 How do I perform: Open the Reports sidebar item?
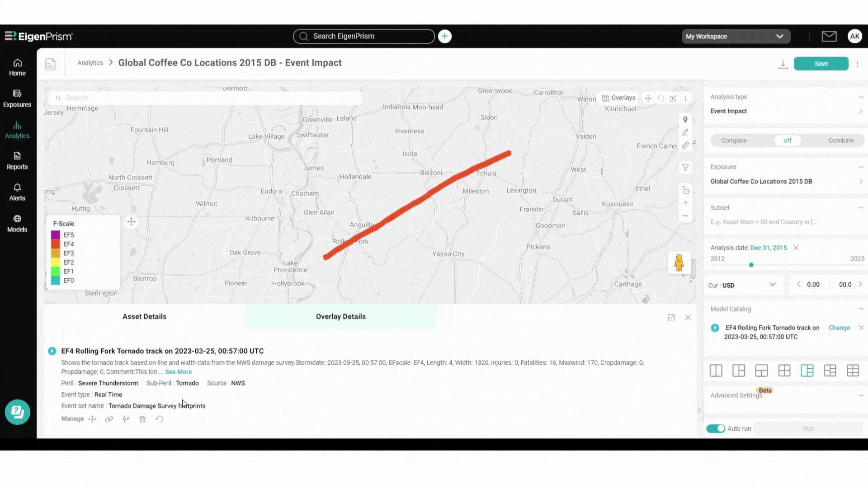(x=17, y=161)
